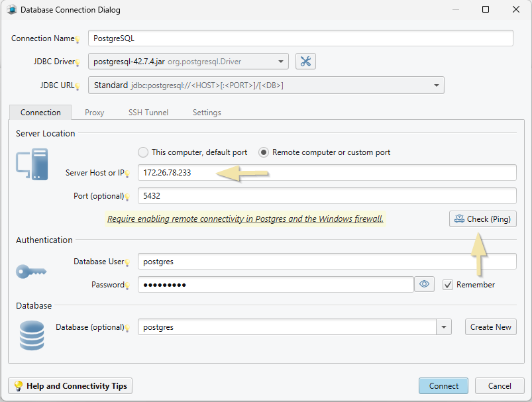
Task: Click the Connect button
Action: point(443,385)
